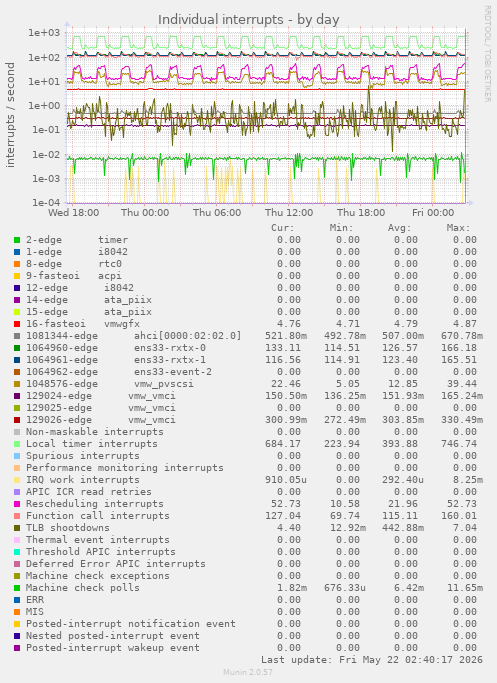Click the vmw_pvscsi 1048576-edge swatch
The height and width of the screenshot is (683, 497).
(17, 384)
